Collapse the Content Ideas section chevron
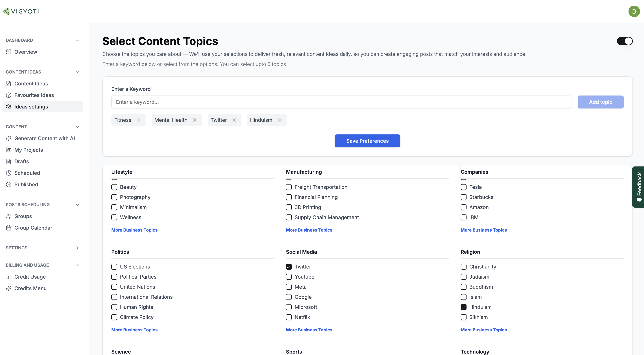 pos(77,72)
